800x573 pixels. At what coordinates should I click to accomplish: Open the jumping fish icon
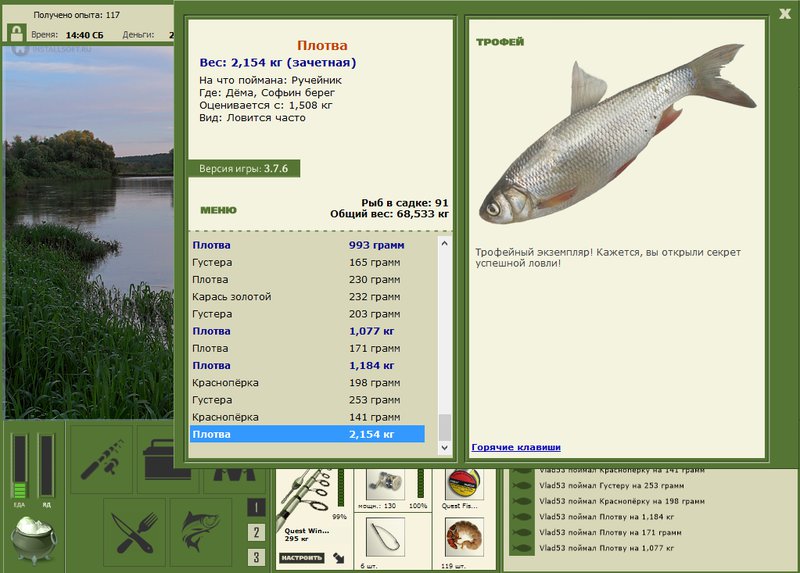201,532
